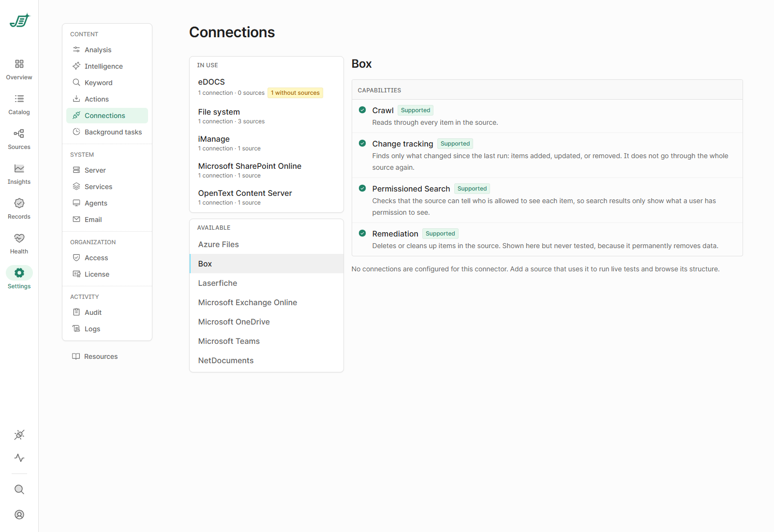This screenshot has height=532, width=774.
Task: Click the Analysis sliders icon
Action: pyautogui.click(x=76, y=50)
